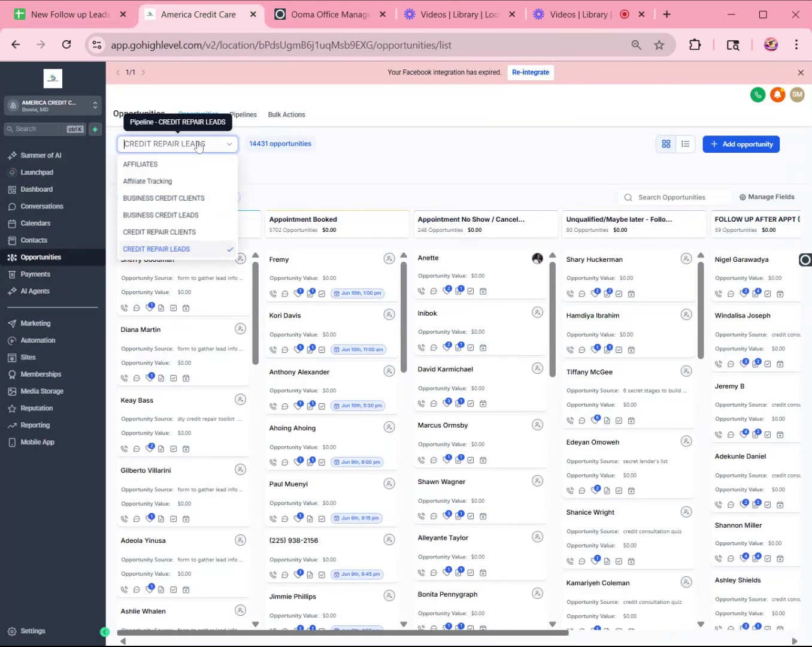Click the tasks checkbox on Anette's card
The image size is (812, 647).
[471, 291]
